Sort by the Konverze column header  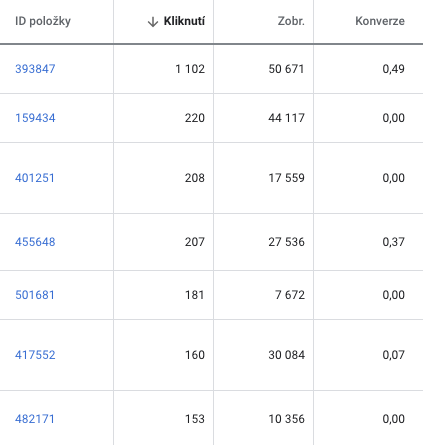tap(380, 21)
